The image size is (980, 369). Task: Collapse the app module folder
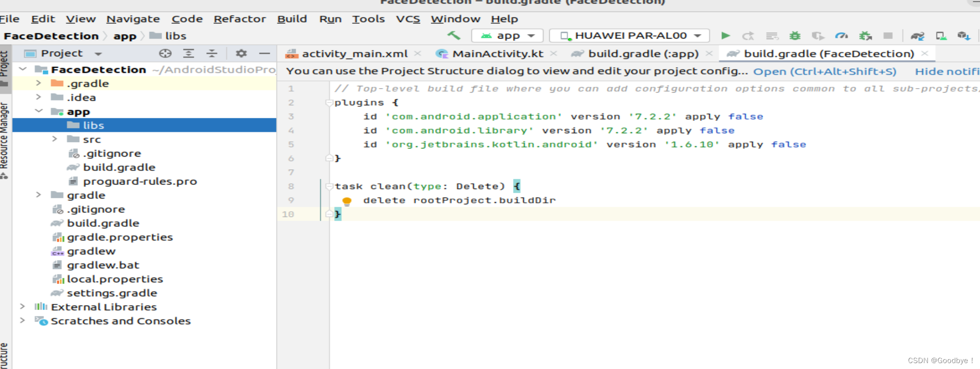(39, 111)
